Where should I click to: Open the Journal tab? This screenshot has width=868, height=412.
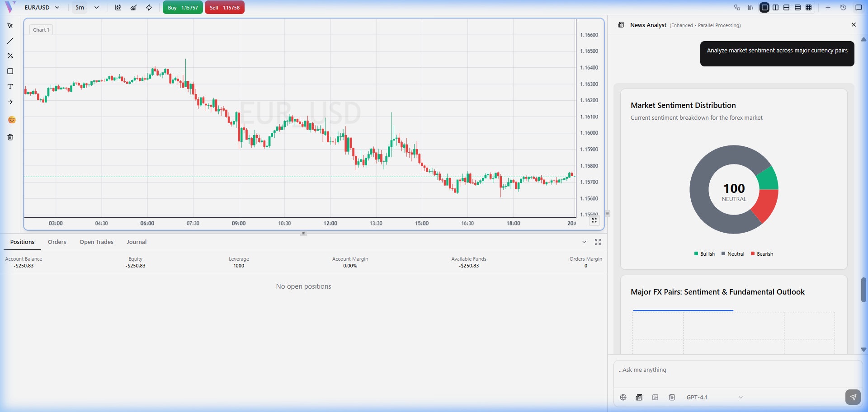137,242
